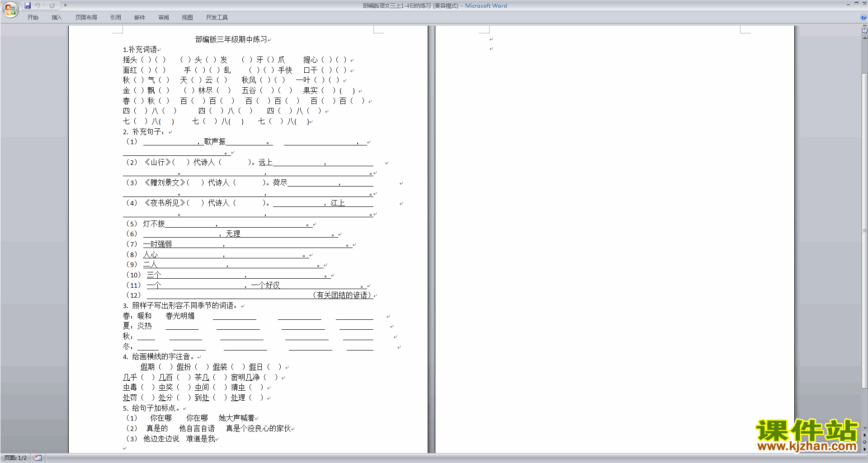The width and height of the screenshot is (868, 463).
Task: Switch to the 审阅 tab
Action: [164, 17]
